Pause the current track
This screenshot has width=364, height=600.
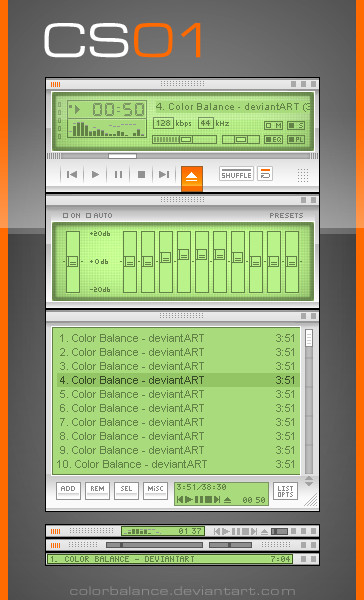[118, 174]
